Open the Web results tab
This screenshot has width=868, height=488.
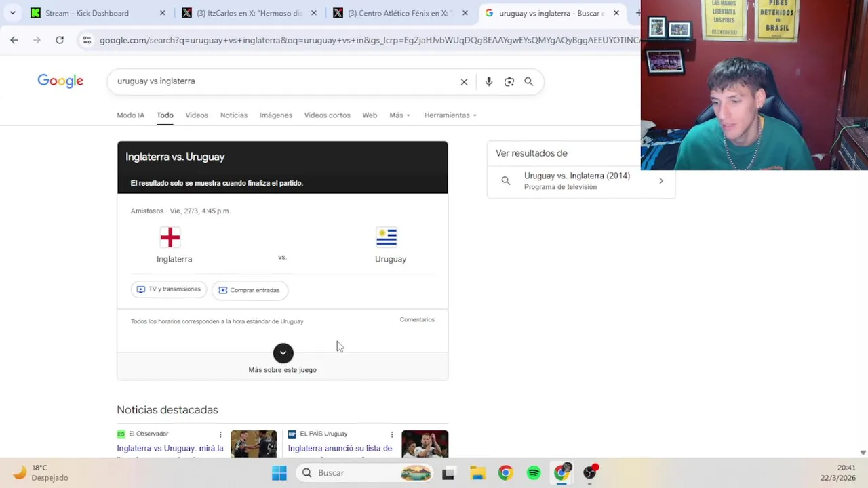[x=370, y=115]
